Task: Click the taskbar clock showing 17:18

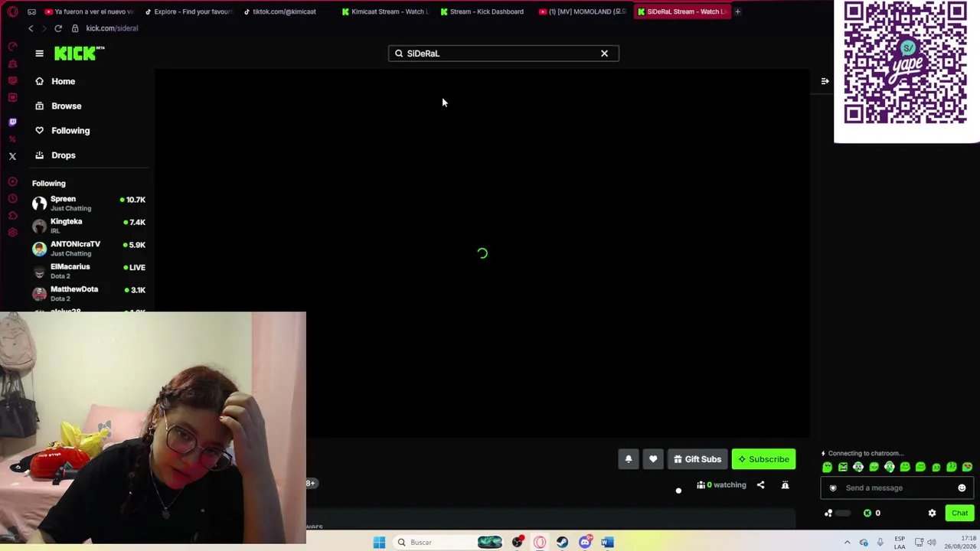Action: 959,543
